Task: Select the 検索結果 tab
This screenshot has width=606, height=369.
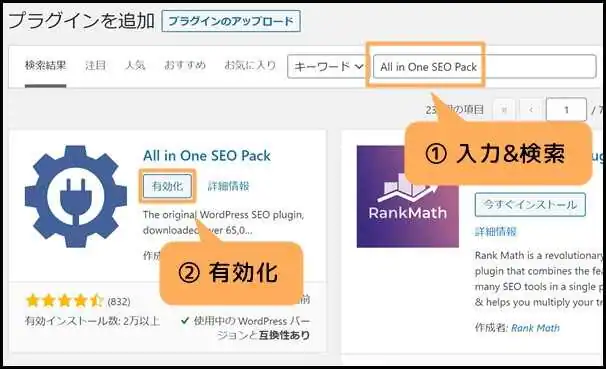Action: [x=46, y=66]
